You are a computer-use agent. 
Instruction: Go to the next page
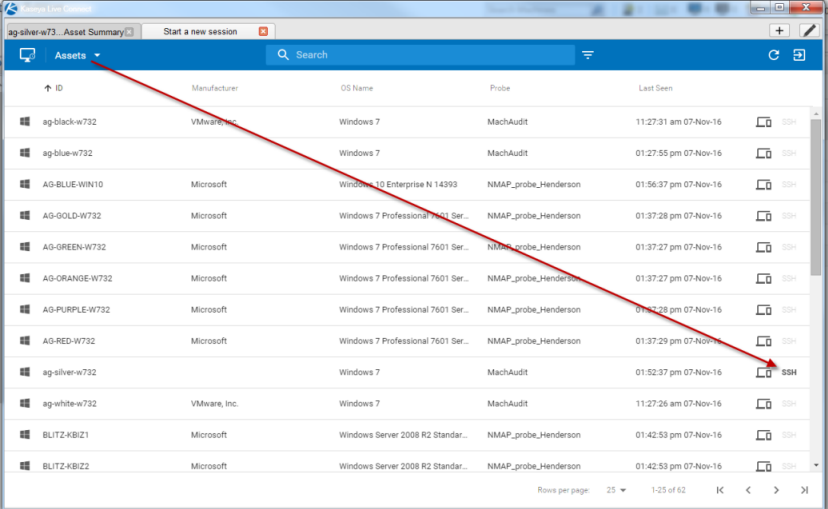pos(776,490)
